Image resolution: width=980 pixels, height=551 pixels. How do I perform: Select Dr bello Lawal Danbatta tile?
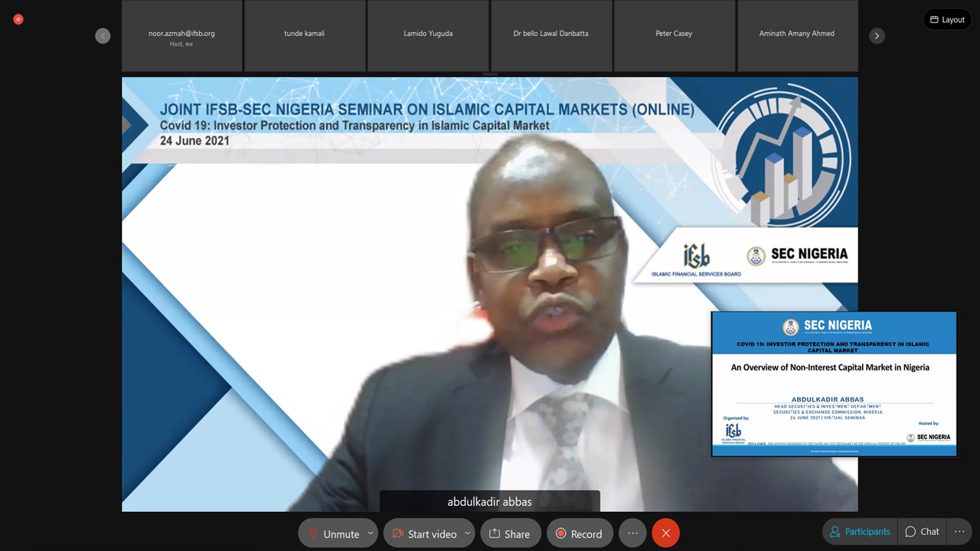click(x=551, y=36)
